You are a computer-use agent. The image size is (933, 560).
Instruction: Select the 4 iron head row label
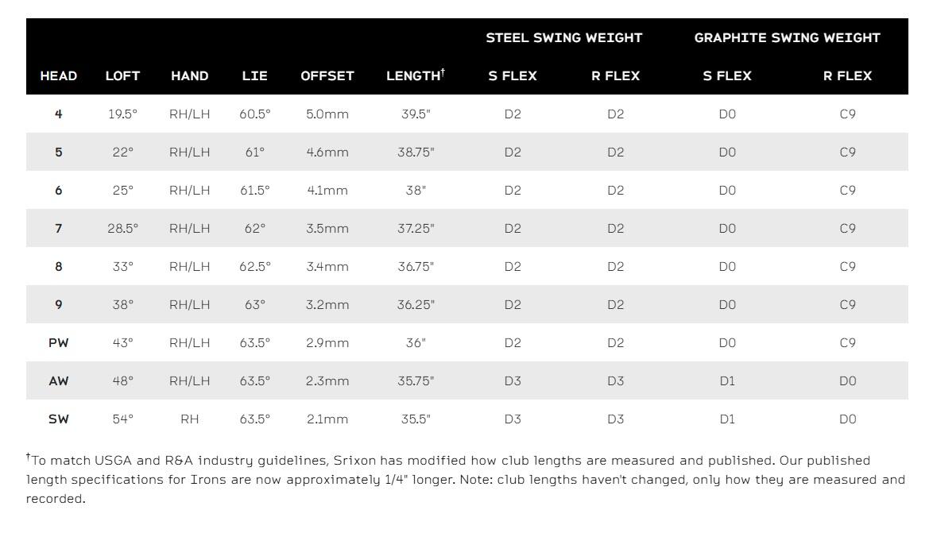pyautogui.click(x=58, y=114)
